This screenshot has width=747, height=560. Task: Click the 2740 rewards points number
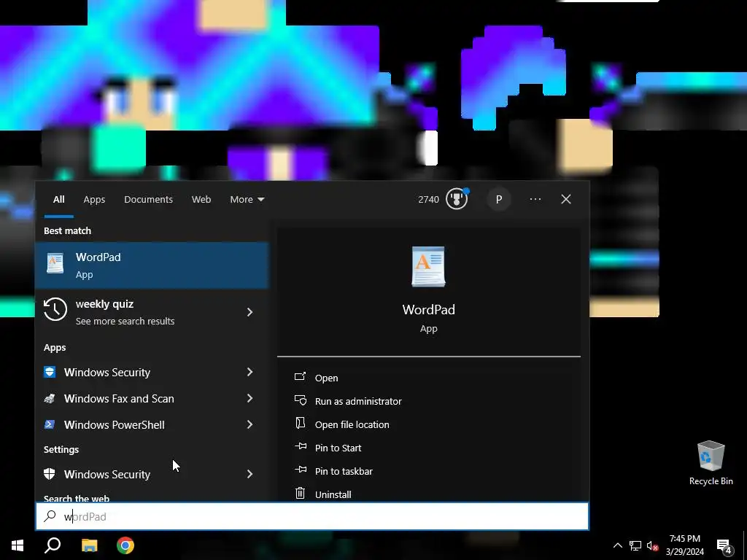pos(428,200)
